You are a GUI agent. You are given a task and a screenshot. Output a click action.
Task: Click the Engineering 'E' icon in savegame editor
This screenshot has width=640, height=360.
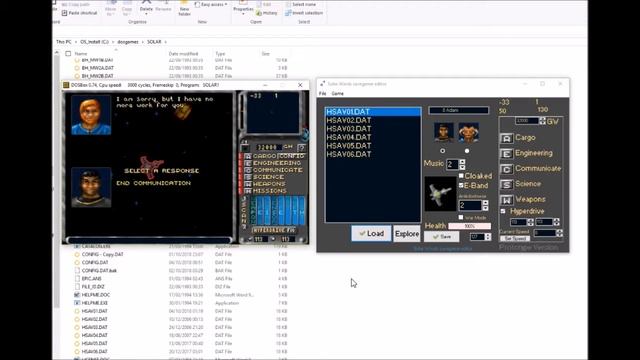point(506,154)
